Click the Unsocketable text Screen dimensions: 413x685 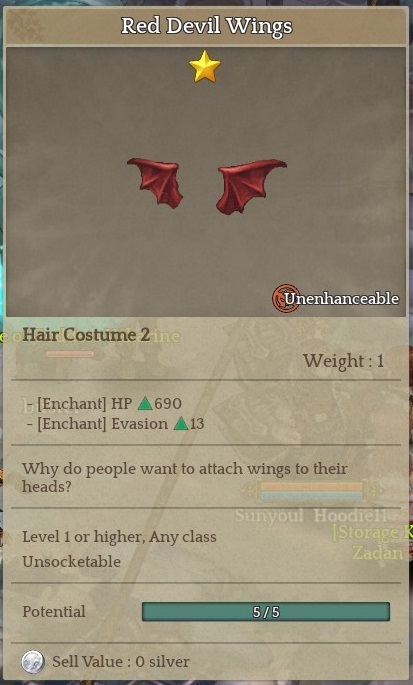(71, 561)
